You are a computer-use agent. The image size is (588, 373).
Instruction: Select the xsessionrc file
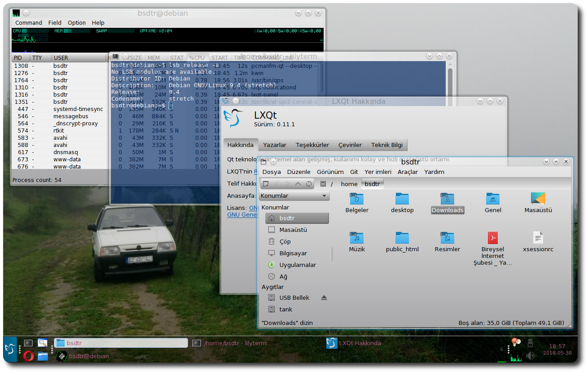pos(538,242)
